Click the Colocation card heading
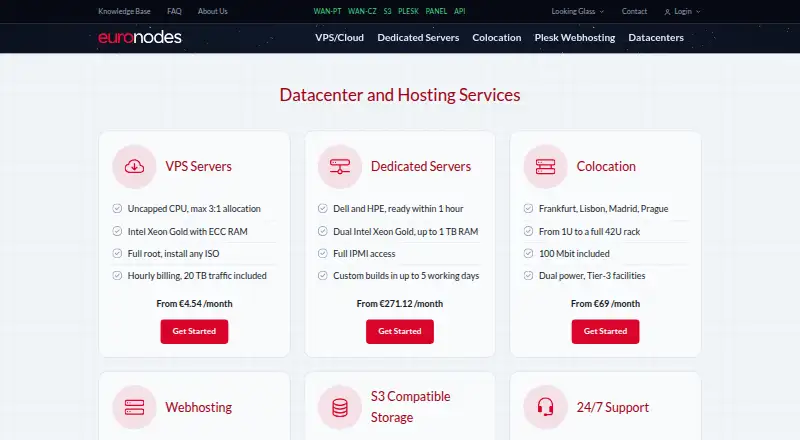Image resolution: width=800 pixels, height=440 pixels. [x=606, y=166]
